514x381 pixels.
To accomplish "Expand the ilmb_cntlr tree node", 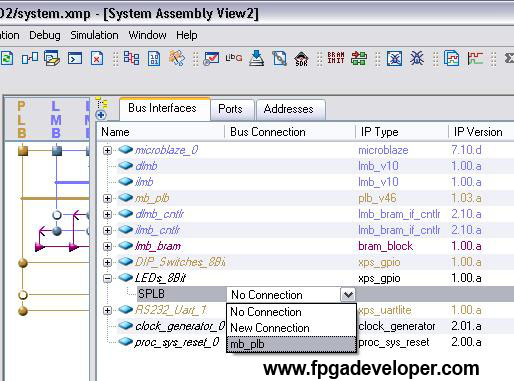I will (x=107, y=230).
